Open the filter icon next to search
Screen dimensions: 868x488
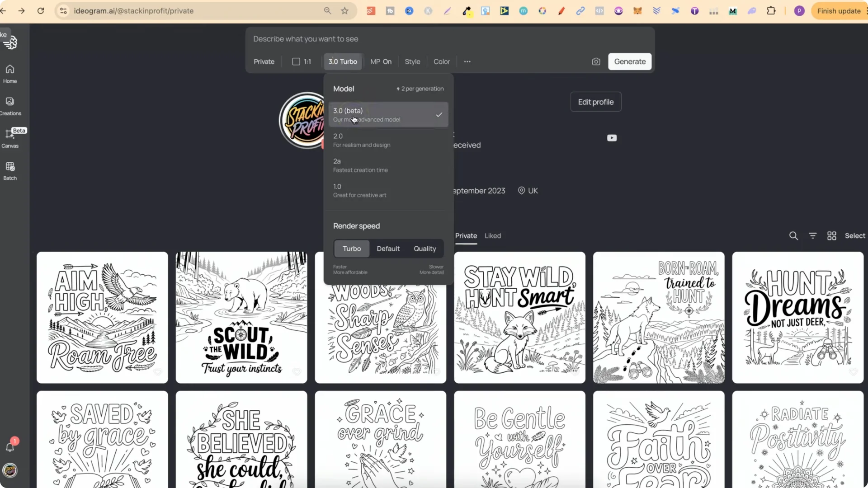click(812, 235)
